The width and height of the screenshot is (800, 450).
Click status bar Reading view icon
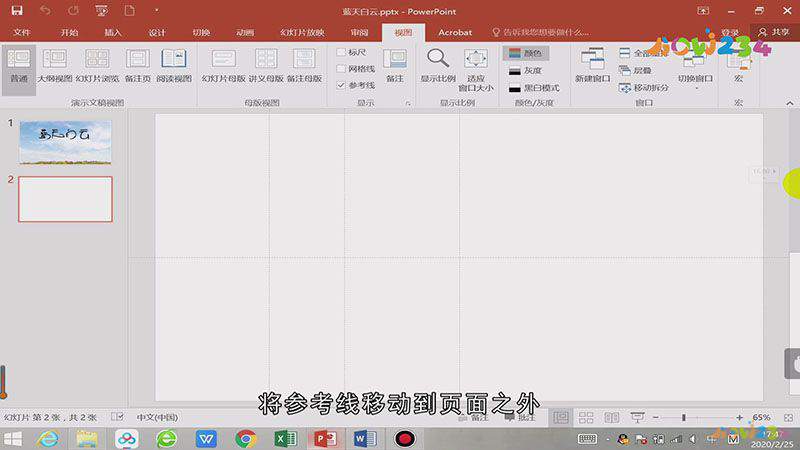pyautogui.click(x=611, y=418)
